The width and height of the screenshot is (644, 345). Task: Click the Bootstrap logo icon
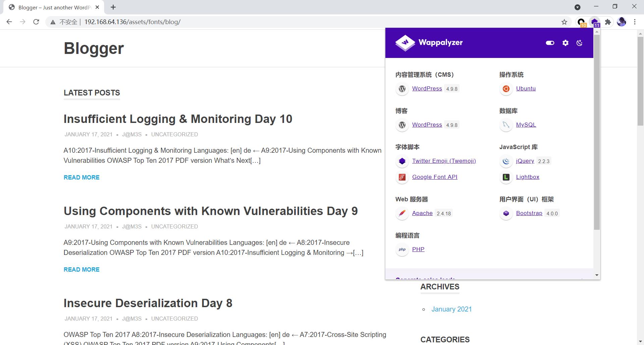pyautogui.click(x=506, y=213)
